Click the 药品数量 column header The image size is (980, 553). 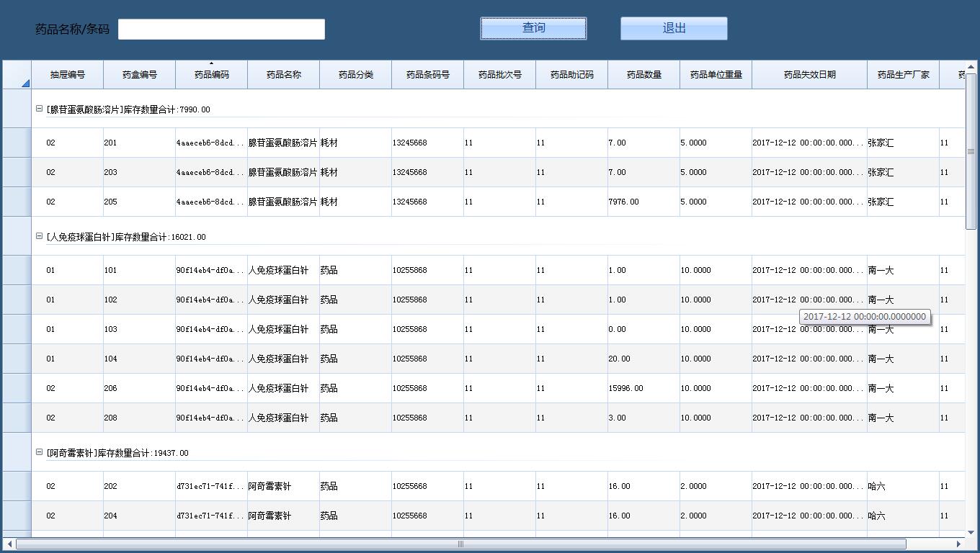click(x=643, y=75)
